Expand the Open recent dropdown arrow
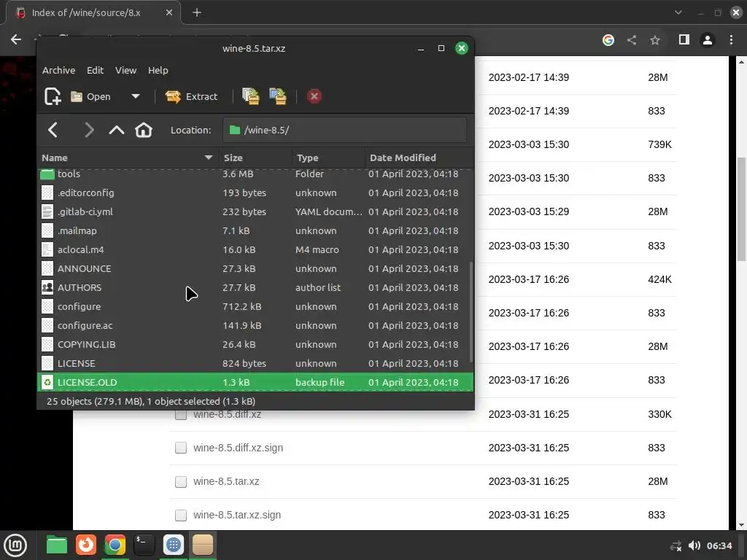747x560 pixels. click(x=135, y=96)
